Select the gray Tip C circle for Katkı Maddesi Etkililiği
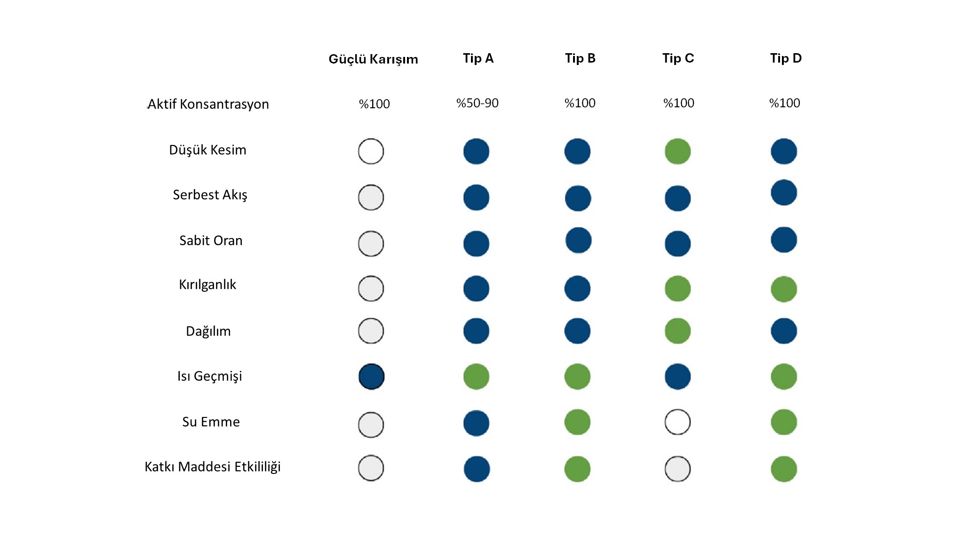This screenshot has width=980, height=552. pyautogui.click(x=677, y=469)
